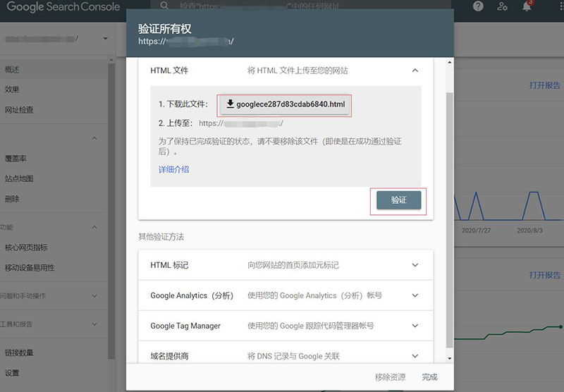Image resolution: width=564 pixels, height=392 pixels.
Task: Click the sidebar vertical scrollbar
Action: pos(111,211)
